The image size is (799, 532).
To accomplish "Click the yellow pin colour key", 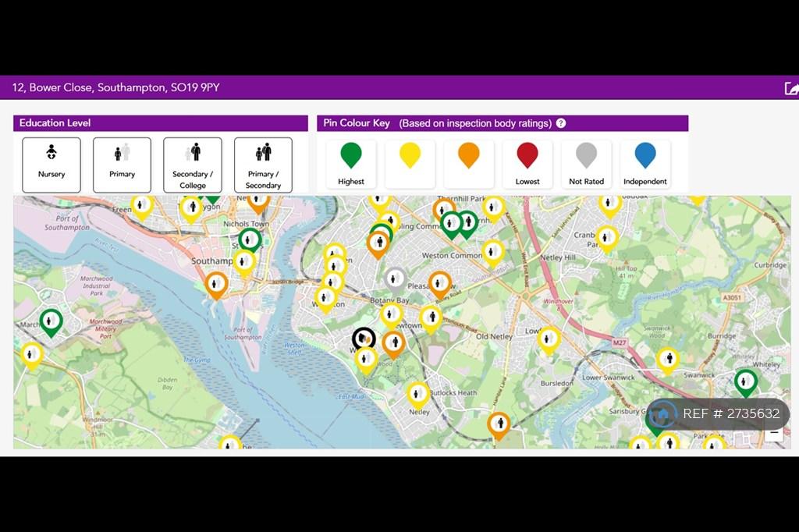I will click(x=410, y=164).
